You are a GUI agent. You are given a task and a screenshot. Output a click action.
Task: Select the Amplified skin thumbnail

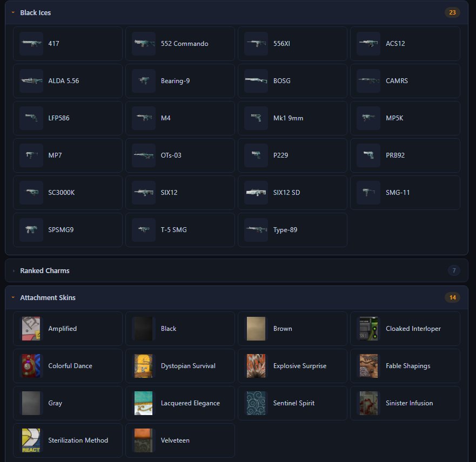click(x=31, y=329)
